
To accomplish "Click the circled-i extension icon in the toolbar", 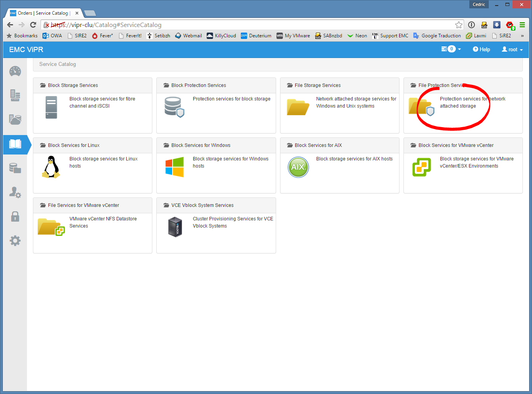I will point(471,25).
